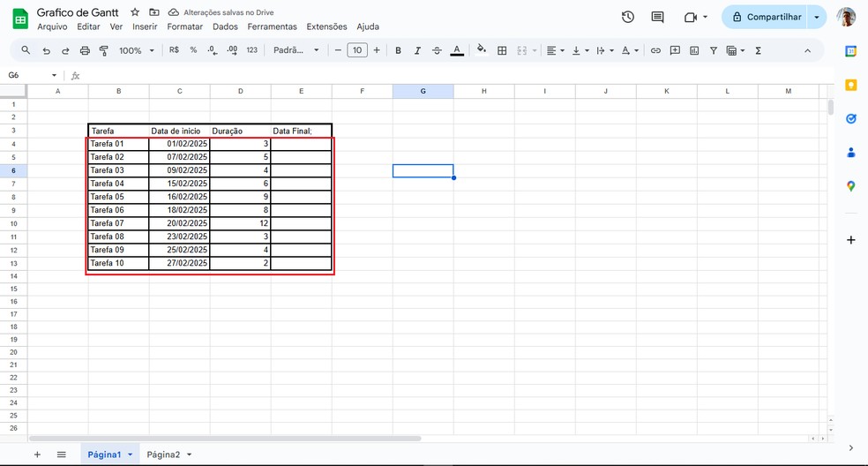Open the Google Sheets home icon

(x=20, y=19)
